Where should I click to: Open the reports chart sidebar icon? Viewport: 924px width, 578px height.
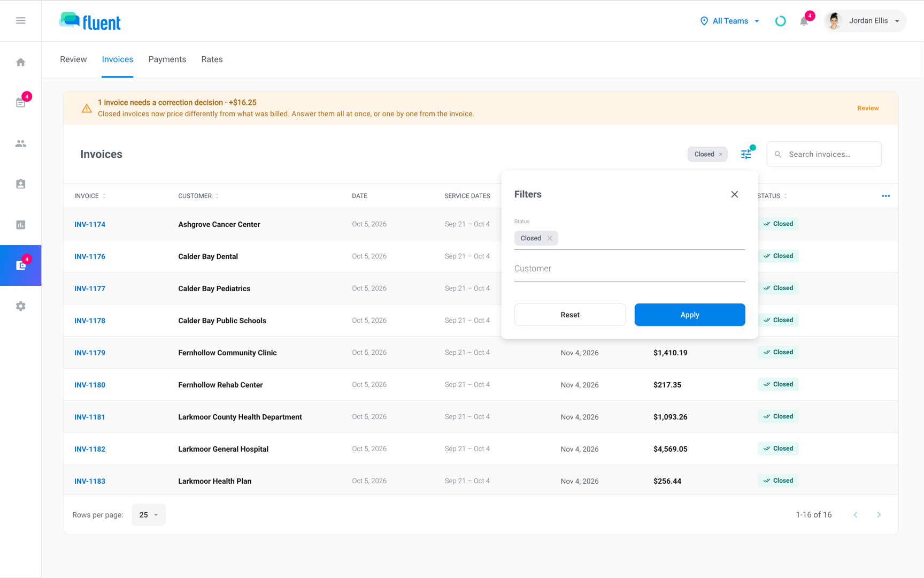pos(20,225)
